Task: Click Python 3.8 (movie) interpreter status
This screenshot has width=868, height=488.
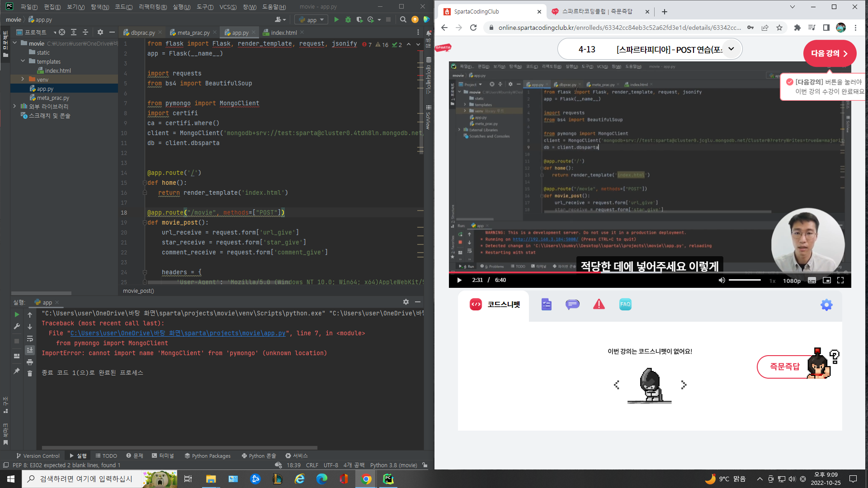Action: point(393,465)
